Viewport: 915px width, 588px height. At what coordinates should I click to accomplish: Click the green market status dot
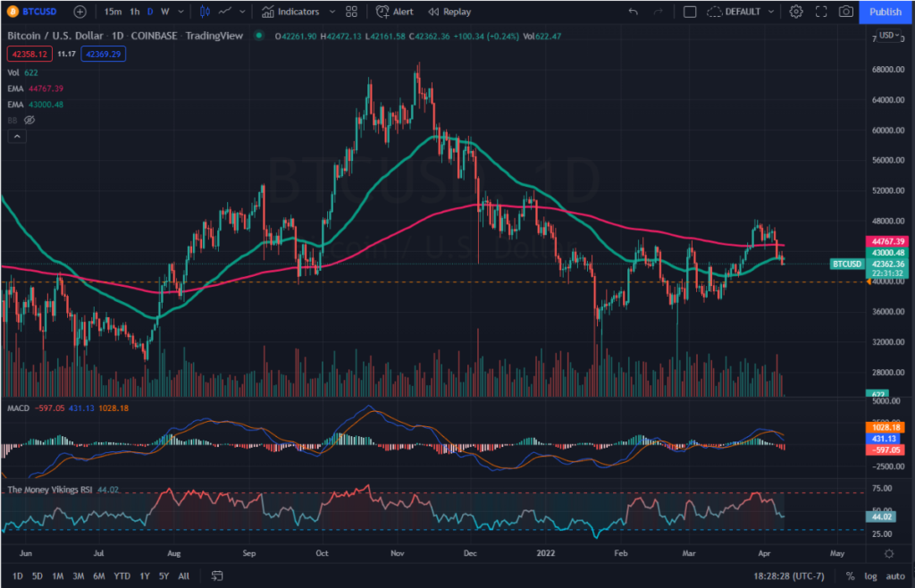click(258, 36)
